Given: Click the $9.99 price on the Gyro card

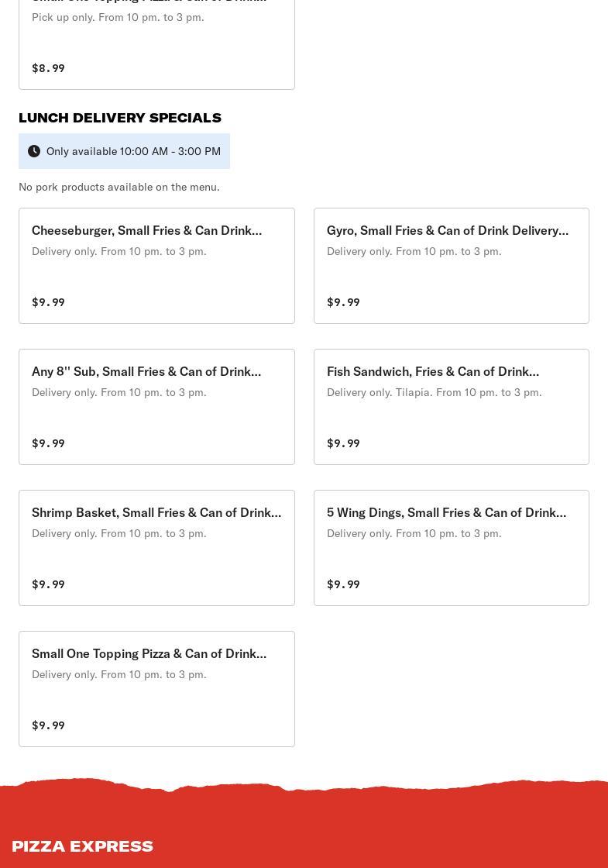Looking at the screenshot, I should (x=343, y=302).
